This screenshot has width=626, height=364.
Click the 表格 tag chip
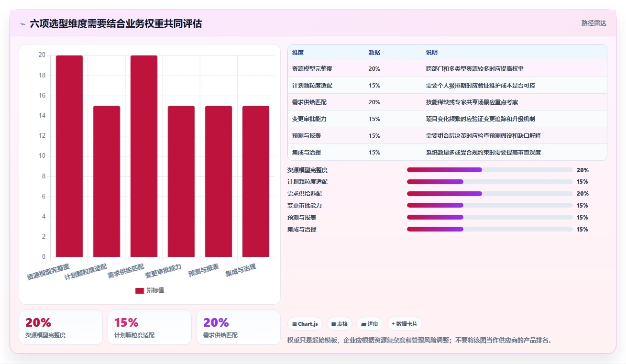[x=340, y=324]
